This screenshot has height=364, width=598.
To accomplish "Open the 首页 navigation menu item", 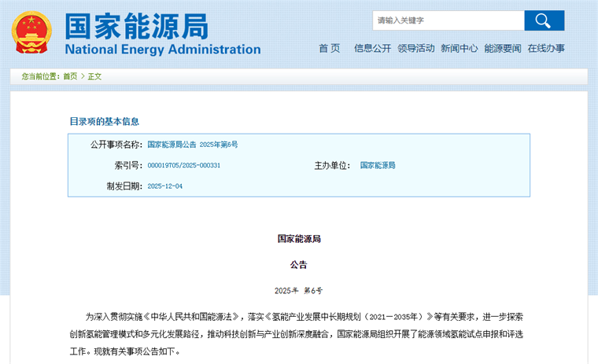I will click(x=329, y=48).
